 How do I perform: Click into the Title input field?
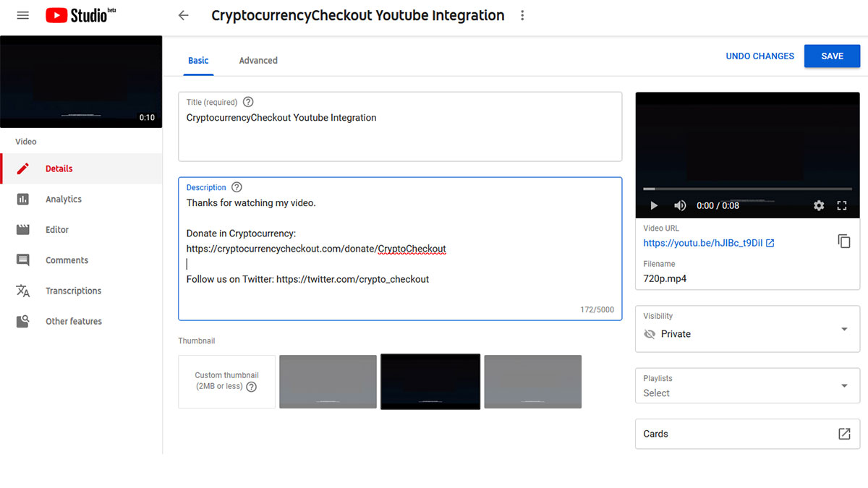coord(400,127)
